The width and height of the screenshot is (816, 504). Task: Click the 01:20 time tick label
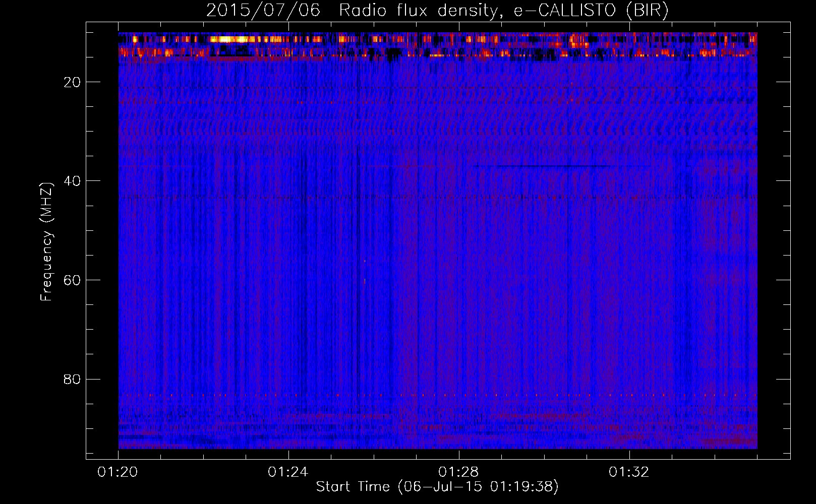(118, 472)
